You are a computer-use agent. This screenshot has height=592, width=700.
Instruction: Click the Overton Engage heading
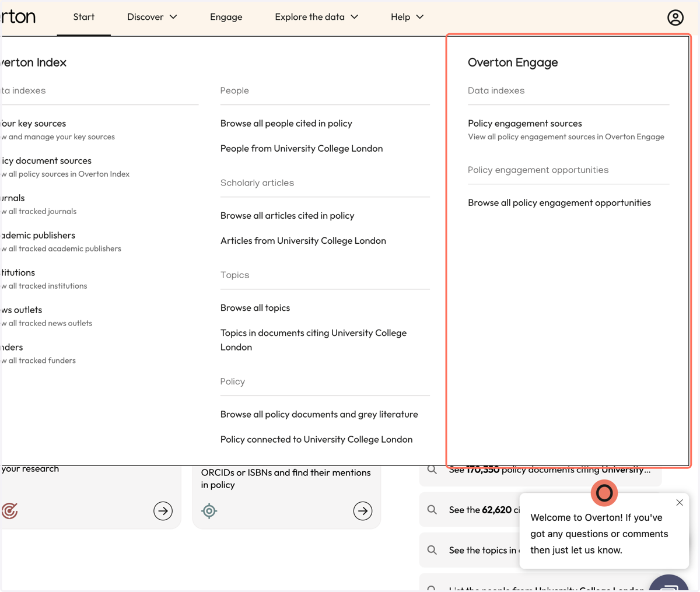click(513, 62)
